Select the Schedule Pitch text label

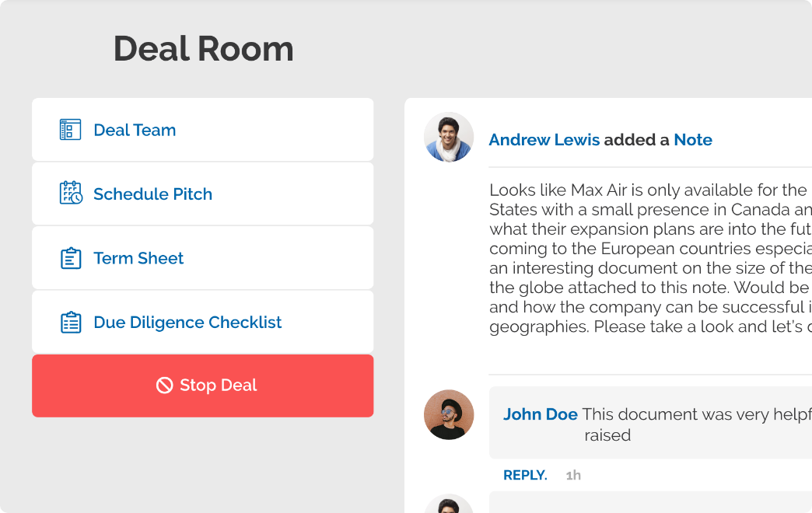152,194
